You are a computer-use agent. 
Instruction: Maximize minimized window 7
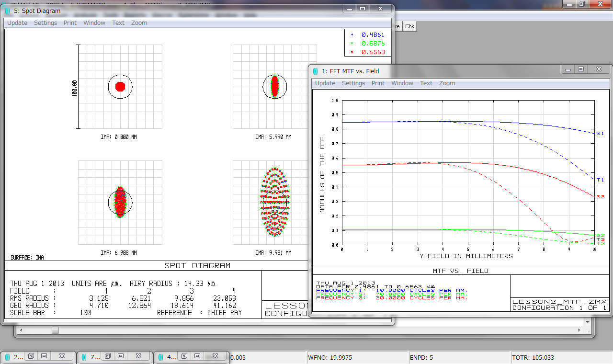121,356
